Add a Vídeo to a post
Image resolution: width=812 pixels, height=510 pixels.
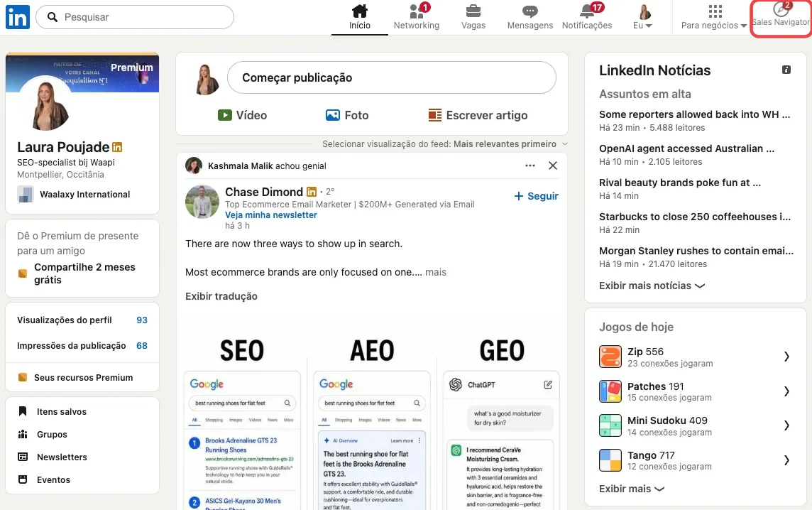(242, 115)
